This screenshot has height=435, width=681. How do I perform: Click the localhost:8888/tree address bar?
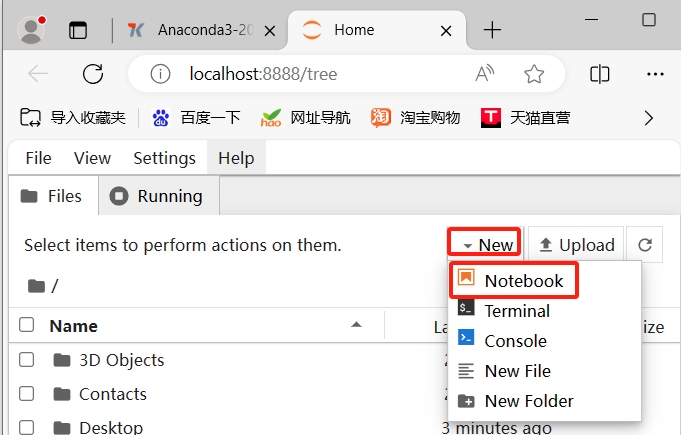[x=300, y=74]
